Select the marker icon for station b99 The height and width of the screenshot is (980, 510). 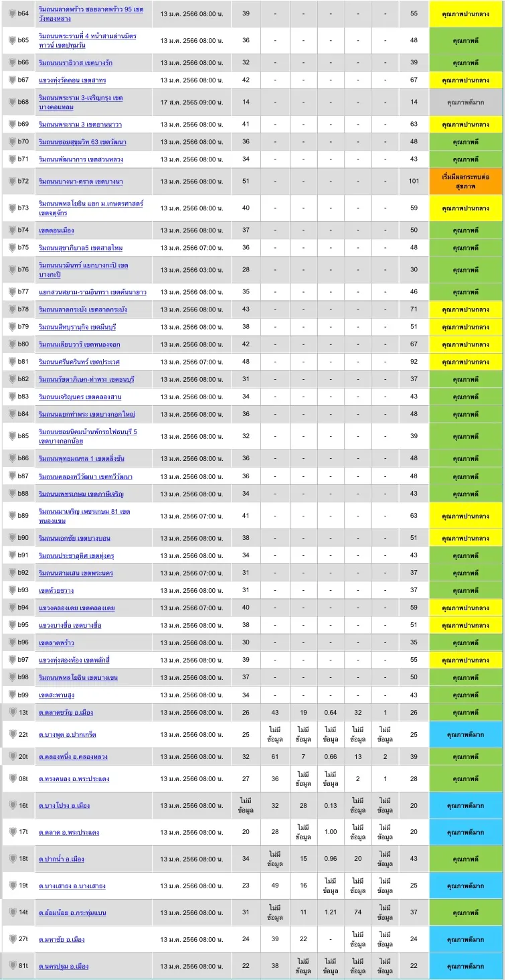coord(12,695)
